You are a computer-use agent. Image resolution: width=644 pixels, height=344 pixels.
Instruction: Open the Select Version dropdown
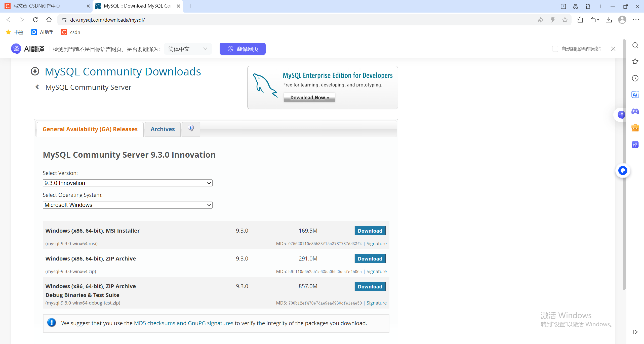(128, 183)
